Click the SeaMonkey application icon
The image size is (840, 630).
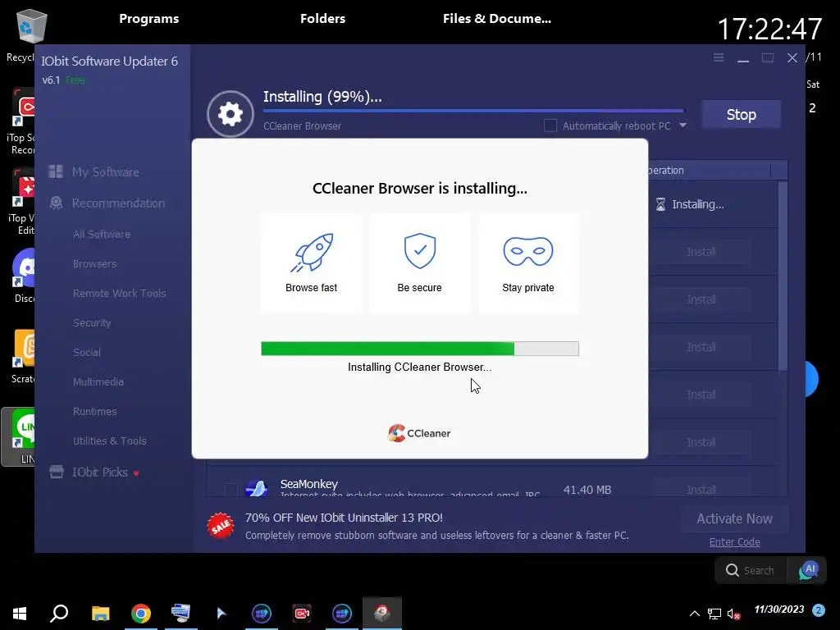(256, 488)
